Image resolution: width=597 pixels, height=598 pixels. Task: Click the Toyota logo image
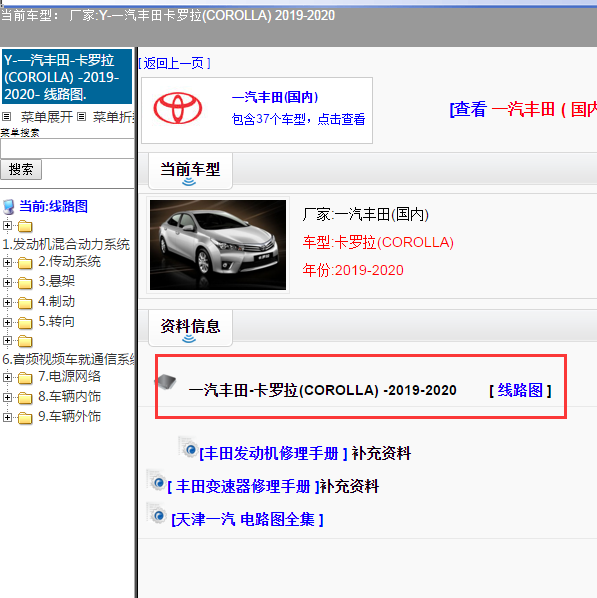point(177,108)
